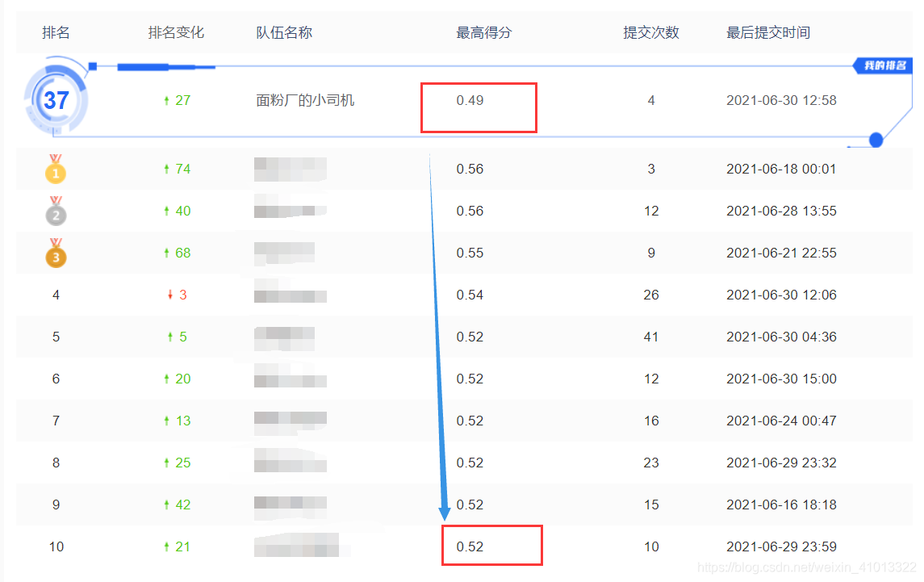The height and width of the screenshot is (582, 924).
Task: Click the 排名 column header
Action: click(x=56, y=32)
